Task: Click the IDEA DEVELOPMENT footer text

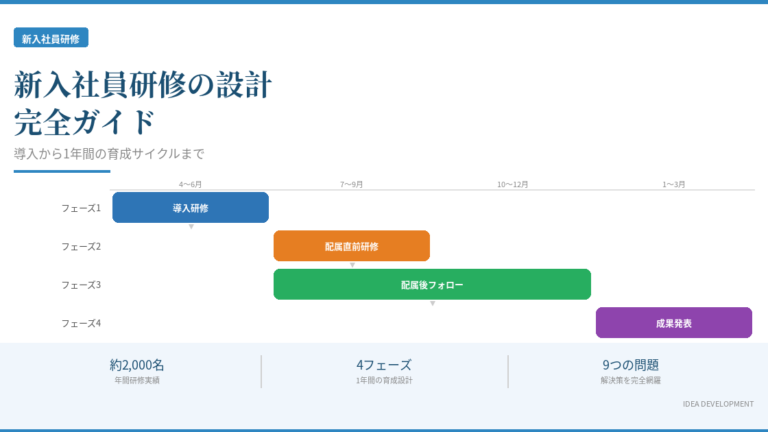Action: coord(718,404)
